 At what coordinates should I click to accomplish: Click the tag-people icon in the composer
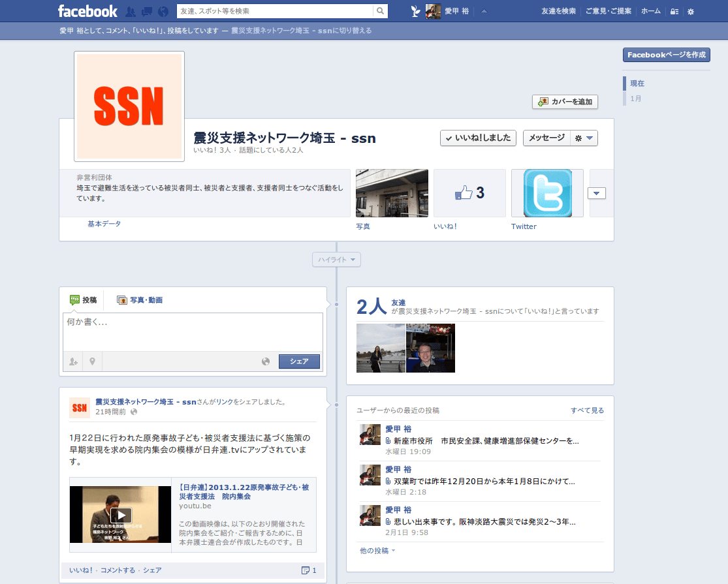[x=73, y=361]
